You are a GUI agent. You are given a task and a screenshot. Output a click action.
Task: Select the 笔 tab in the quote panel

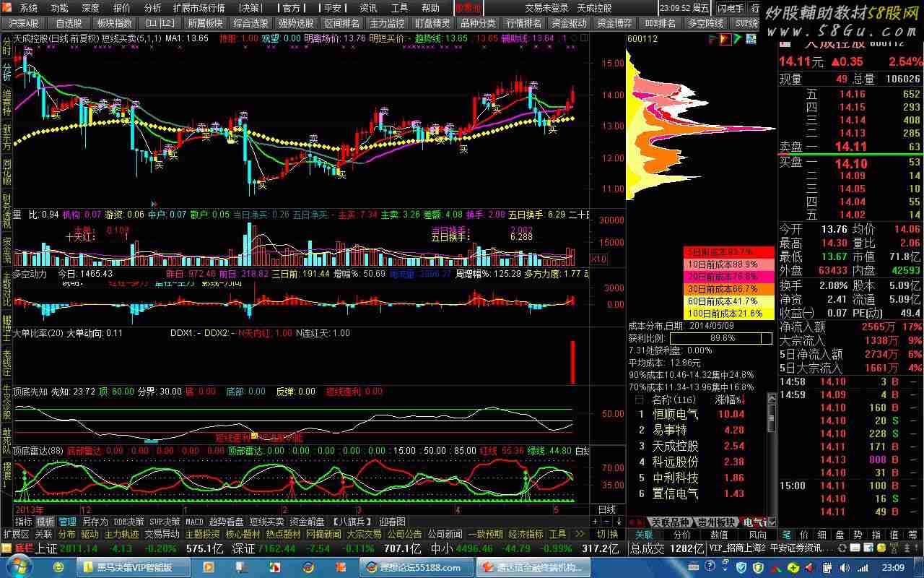(786, 535)
